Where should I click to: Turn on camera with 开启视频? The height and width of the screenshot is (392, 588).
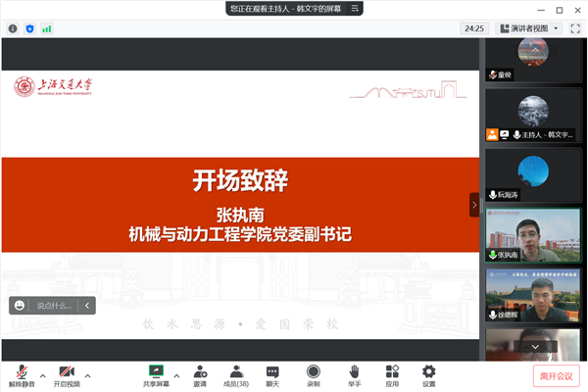66,374
